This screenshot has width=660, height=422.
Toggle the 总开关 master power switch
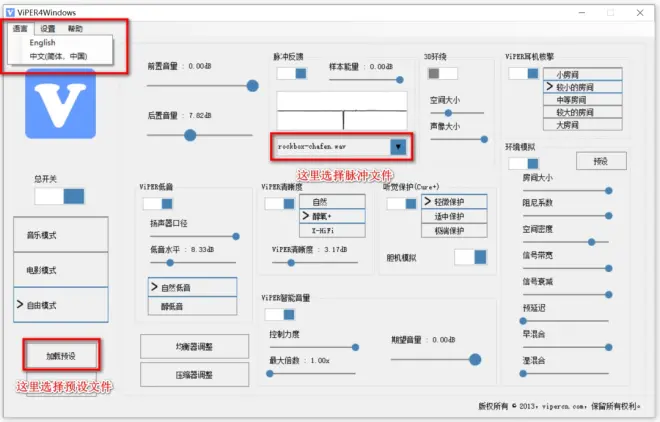59,196
